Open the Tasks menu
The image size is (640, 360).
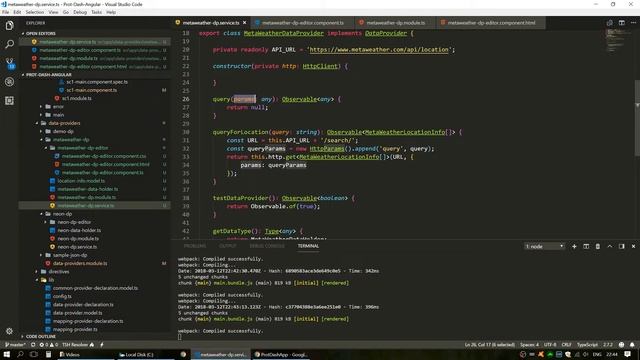(x=97, y=12)
